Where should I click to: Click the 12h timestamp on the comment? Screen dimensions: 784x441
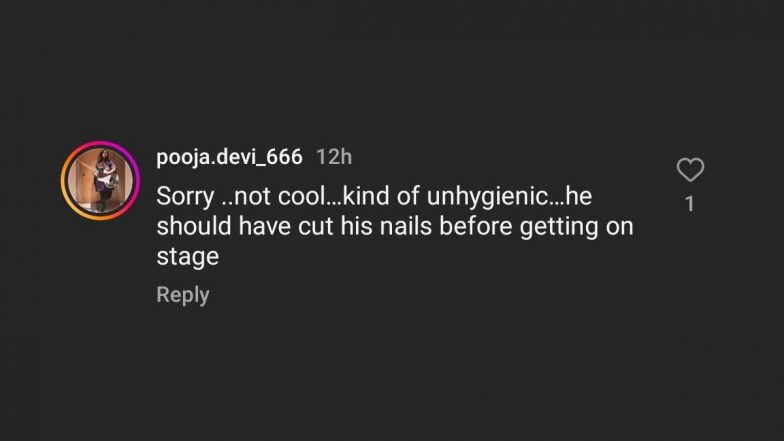click(x=334, y=157)
